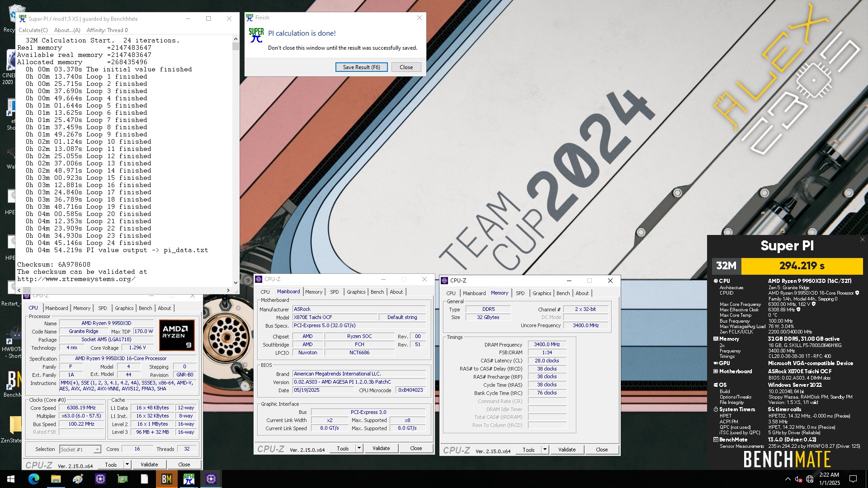Screen dimensions: 868x488
Task: Click CPU-Z taskbar icon beside Super PI
Action: pos(211,479)
